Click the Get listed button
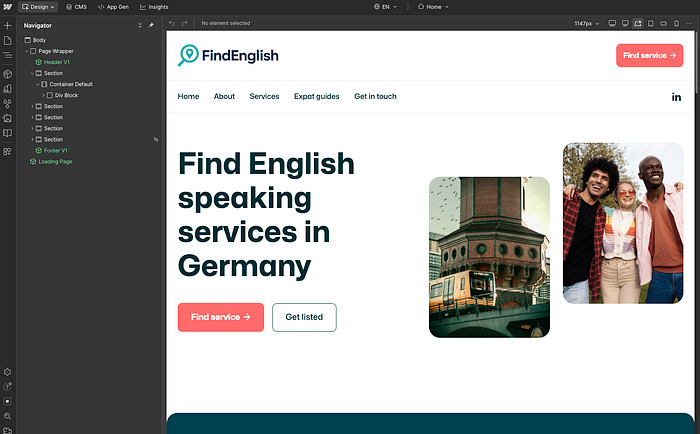 point(304,317)
